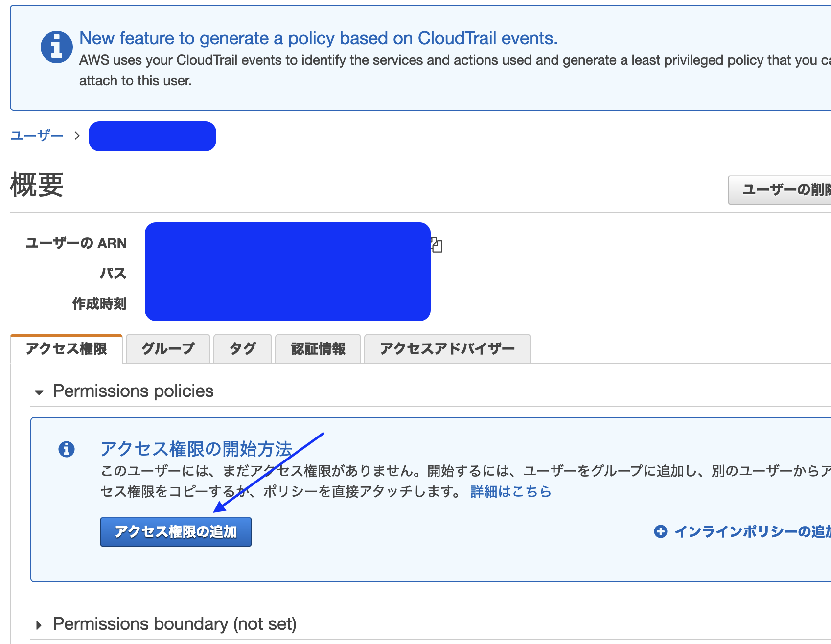Click the アクセス権限の開始方法 heading
Image resolution: width=831 pixels, height=644 pixels.
[196, 449]
